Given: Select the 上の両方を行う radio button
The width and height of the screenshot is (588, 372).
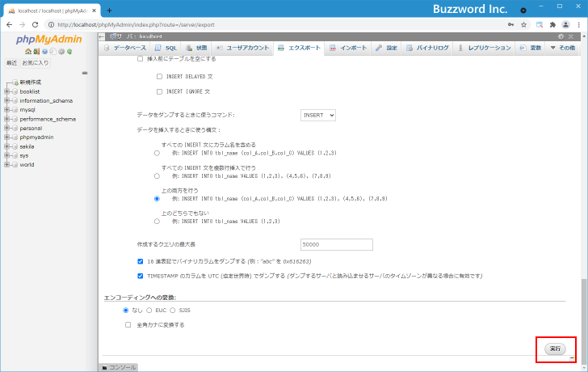Looking at the screenshot, I should pos(157,199).
